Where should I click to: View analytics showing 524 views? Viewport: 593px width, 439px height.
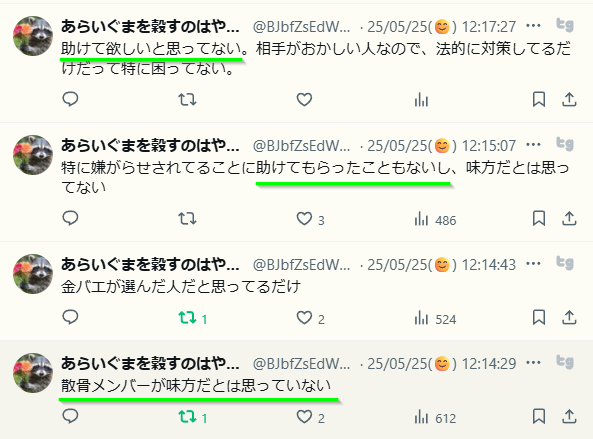click(435, 318)
